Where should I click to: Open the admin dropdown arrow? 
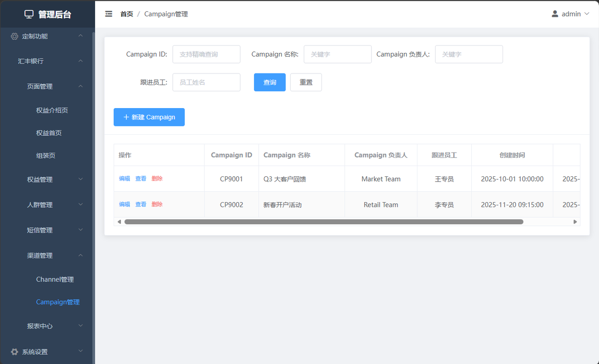pyautogui.click(x=587, y=14)
